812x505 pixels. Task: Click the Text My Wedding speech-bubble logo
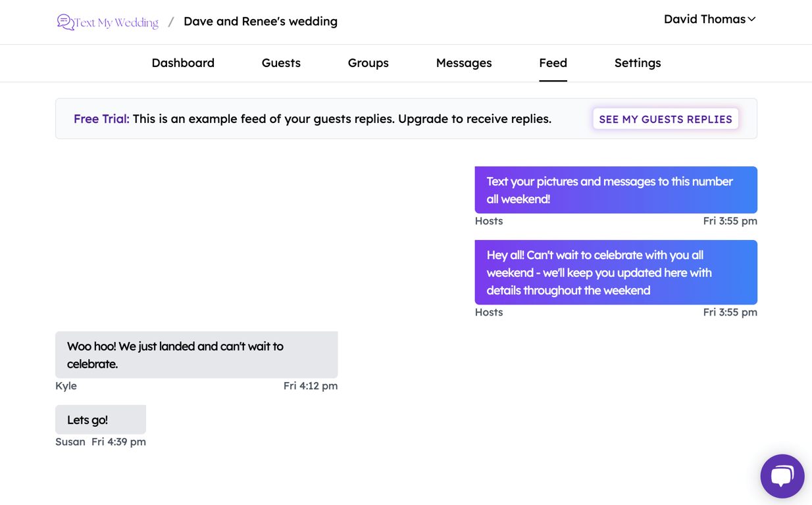64,22
